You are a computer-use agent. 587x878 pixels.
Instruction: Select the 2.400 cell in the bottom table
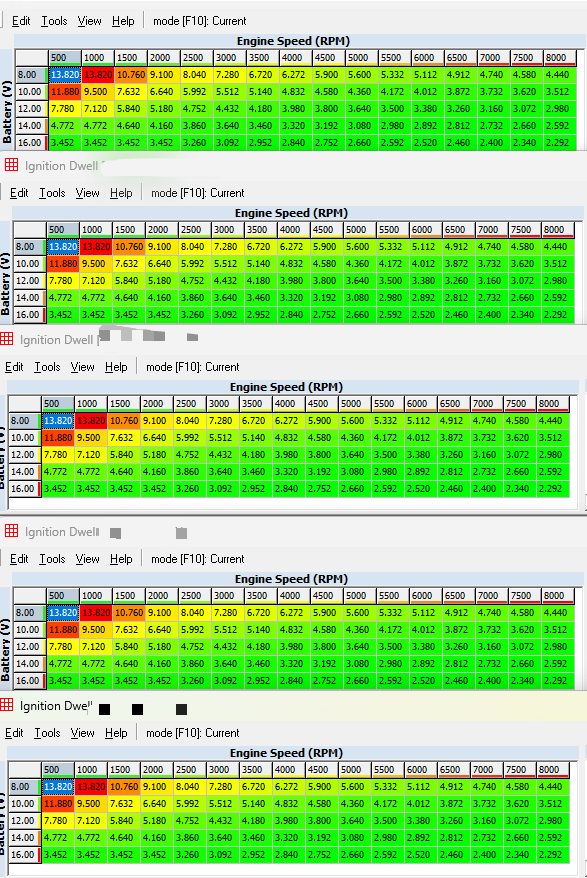pyautogui.click(x=486, y=855)
